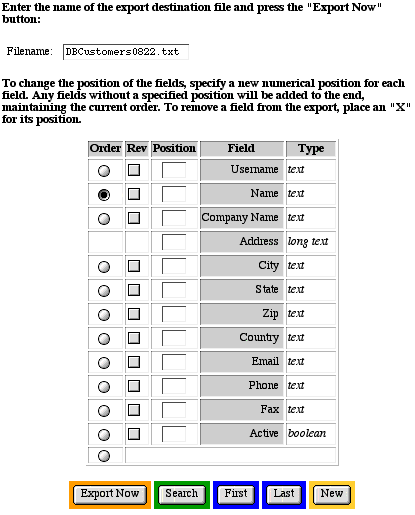The image size is (415, 515).
Task: Click the Position field for Country
Action: click(174, 338)
